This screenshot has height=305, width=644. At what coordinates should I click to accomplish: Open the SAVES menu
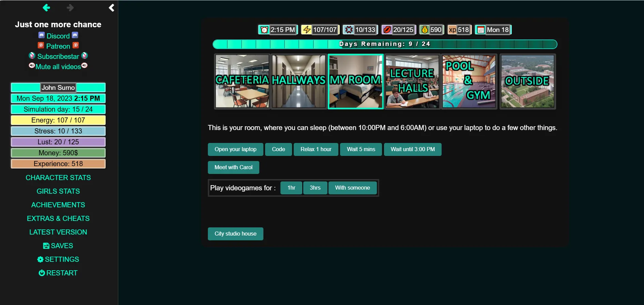tap(58, 246)
